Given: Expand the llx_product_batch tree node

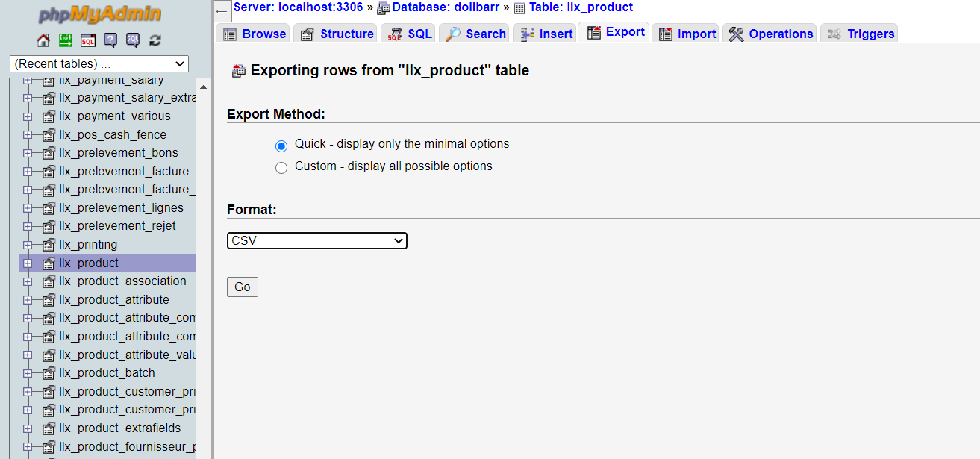Looking at the screenshot, I should tap(28, 373).
